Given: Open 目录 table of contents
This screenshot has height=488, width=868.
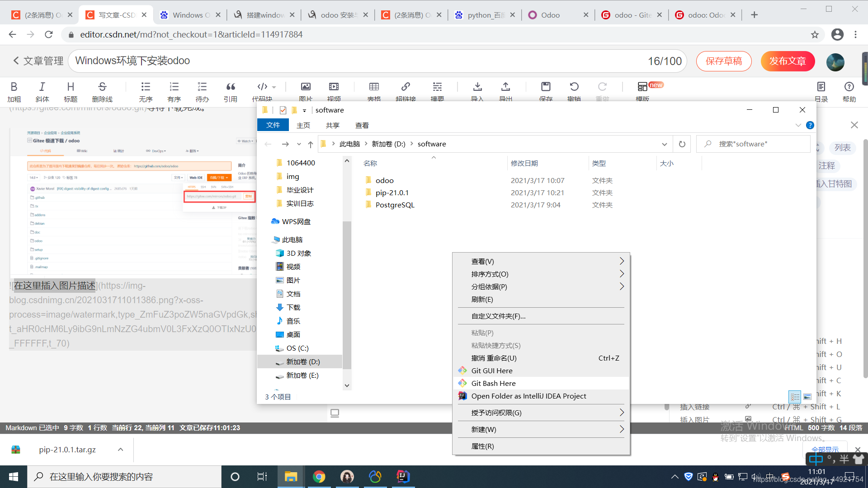Looking at the screenshot, I should point(821,92).
